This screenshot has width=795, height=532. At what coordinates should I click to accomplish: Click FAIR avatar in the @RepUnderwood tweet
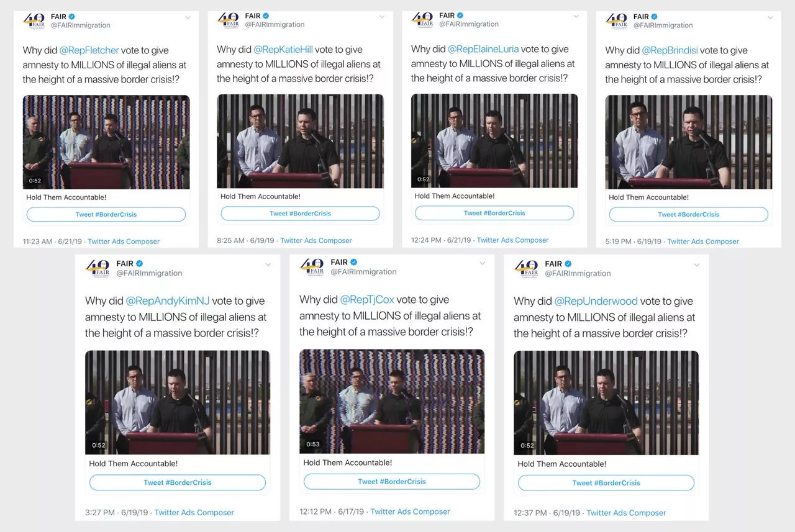tap(526, 268)
